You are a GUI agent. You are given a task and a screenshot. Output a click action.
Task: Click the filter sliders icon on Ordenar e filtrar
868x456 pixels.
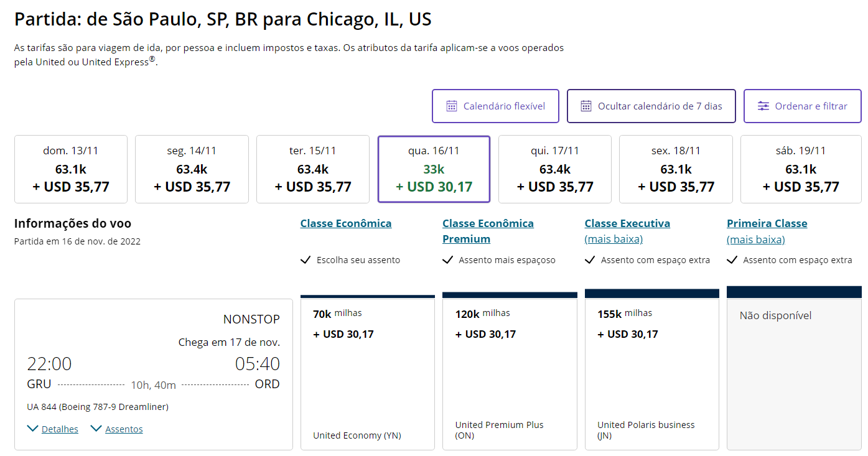763,106
